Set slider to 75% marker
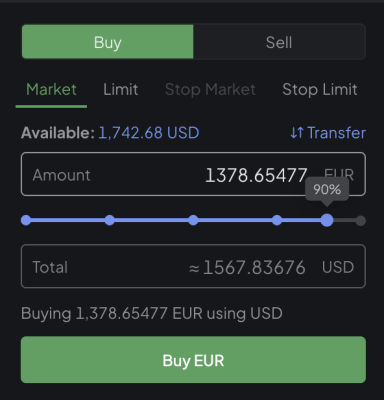The height and width of the screenshot is (400, 384). [277, 220]
